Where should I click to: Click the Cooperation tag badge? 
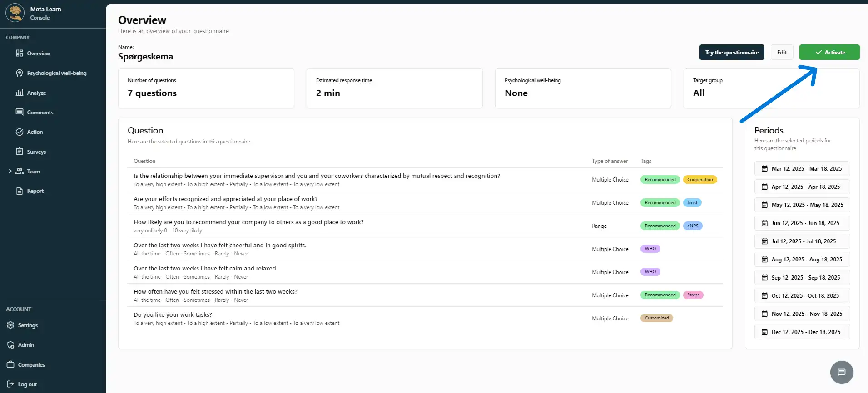click(x=699, y=180)
